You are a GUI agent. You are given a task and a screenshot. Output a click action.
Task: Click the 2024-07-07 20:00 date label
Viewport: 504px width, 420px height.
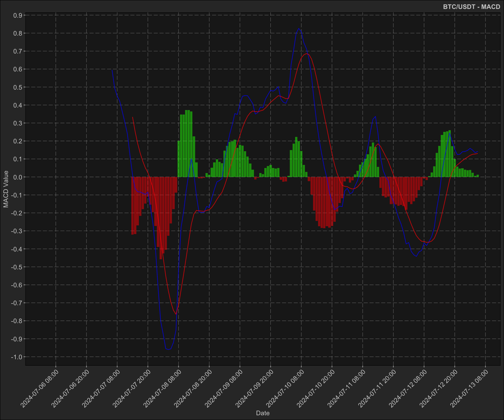(x=132, y=389)
